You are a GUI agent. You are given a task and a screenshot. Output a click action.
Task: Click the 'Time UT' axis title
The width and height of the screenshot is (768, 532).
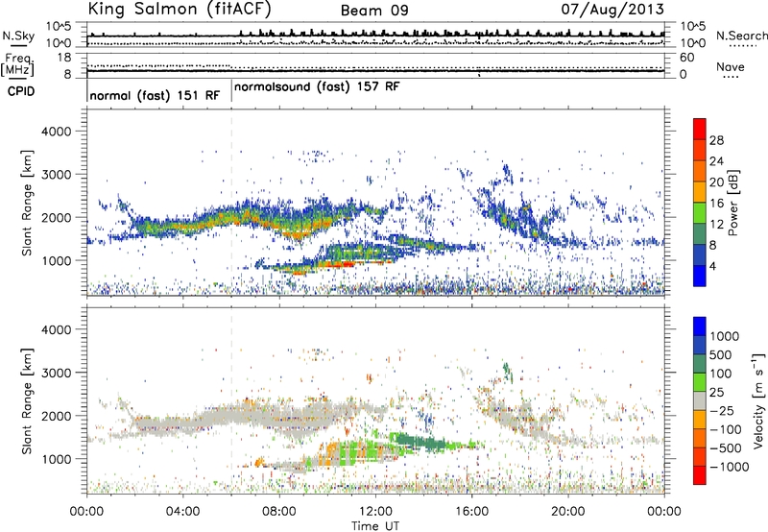[x=375, y=525]
